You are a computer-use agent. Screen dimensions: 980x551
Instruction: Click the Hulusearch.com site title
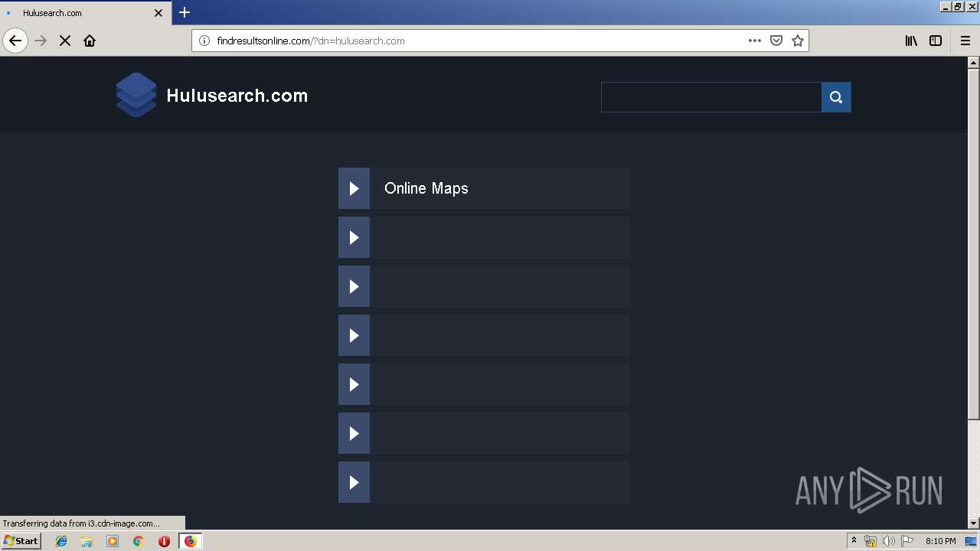237,96
